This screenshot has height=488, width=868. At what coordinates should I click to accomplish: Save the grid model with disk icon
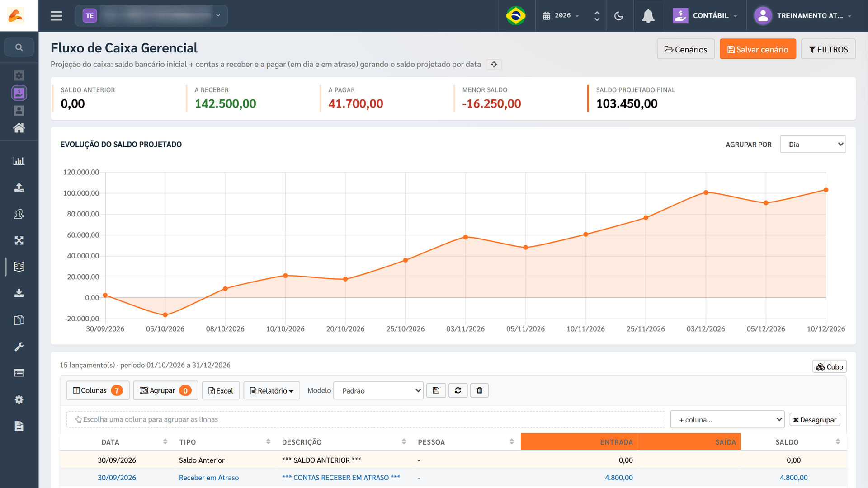pos(436,390)
